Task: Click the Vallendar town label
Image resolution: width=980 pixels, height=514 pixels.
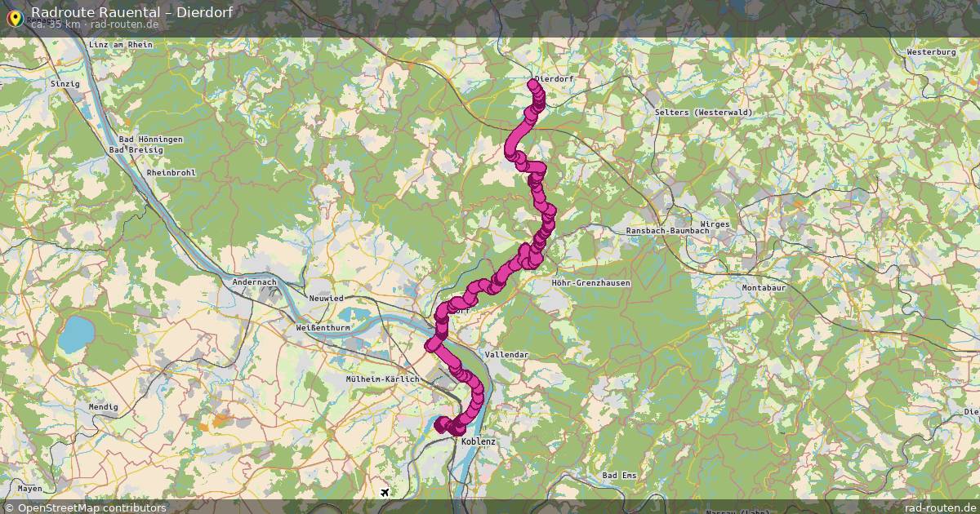Action: pyautogui.click(x=506, y=355)
